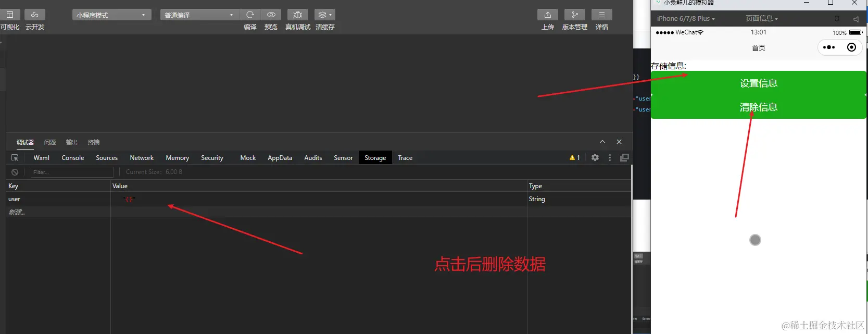The height and width of the screenshot is (334, 868).
Task: Open devtools settings gear
Action: pos(595,157)
